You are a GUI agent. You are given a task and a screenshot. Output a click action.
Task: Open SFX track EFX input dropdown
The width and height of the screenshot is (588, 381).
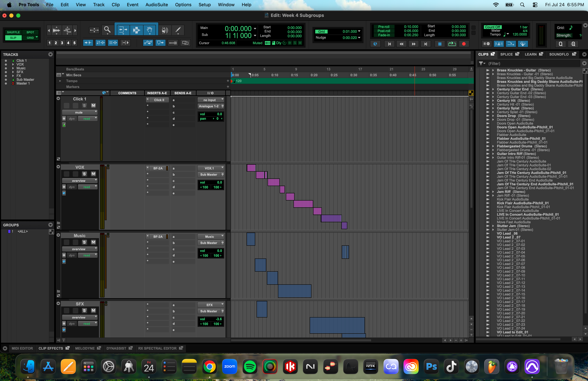(x=211, y=305)
